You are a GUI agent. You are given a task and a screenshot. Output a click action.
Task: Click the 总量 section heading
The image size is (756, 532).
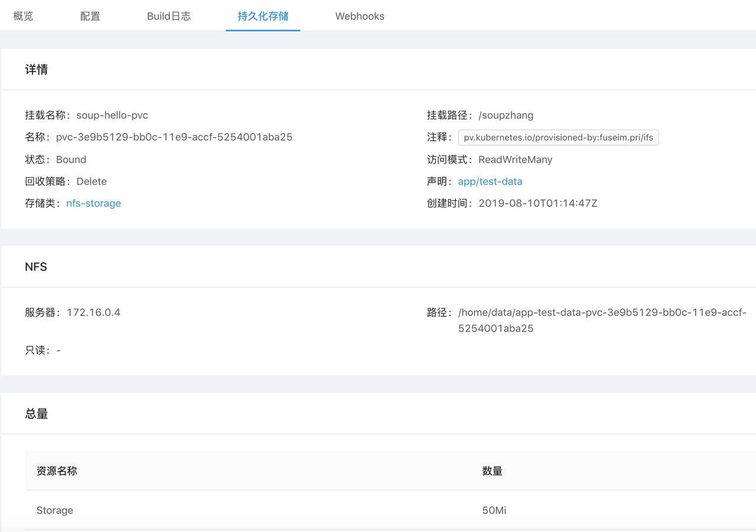click(37, 414)
